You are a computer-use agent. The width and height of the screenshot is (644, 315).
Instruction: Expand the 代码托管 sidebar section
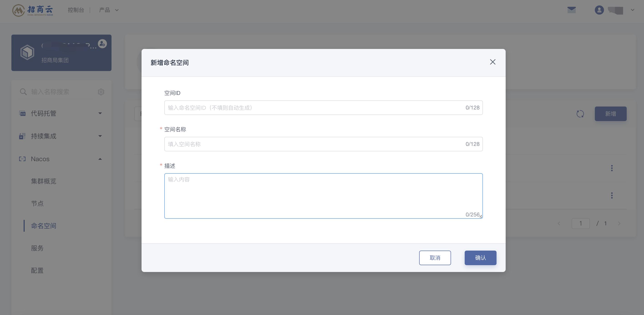[x=61, y=113]
